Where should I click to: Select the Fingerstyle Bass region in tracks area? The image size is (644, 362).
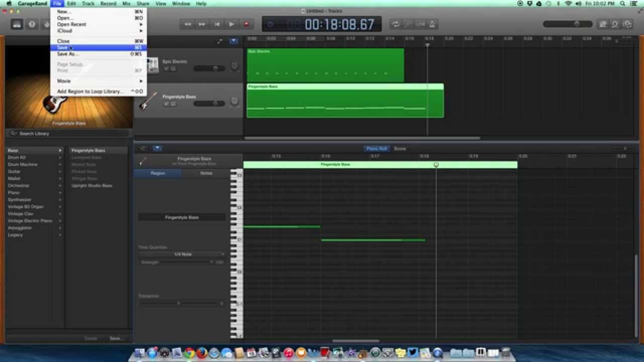click(x=345, y=101)
